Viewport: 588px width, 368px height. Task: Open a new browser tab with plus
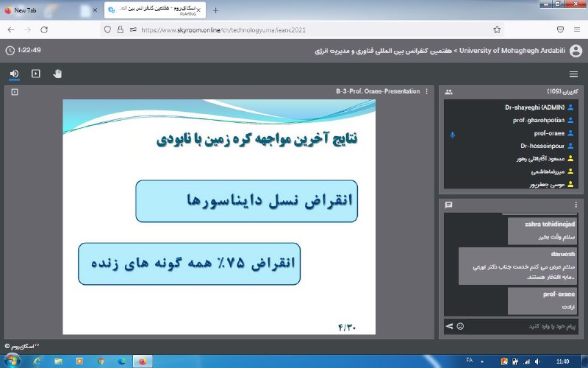(215, 10)
